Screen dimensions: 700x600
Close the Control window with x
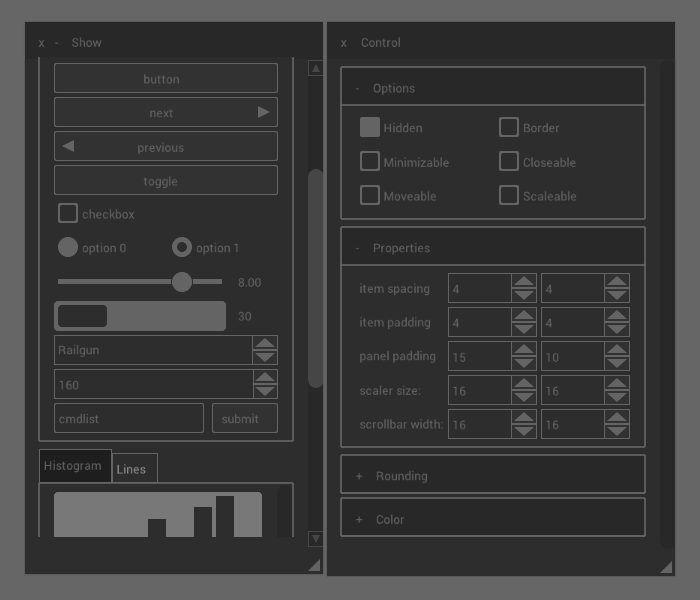point(343,43)
